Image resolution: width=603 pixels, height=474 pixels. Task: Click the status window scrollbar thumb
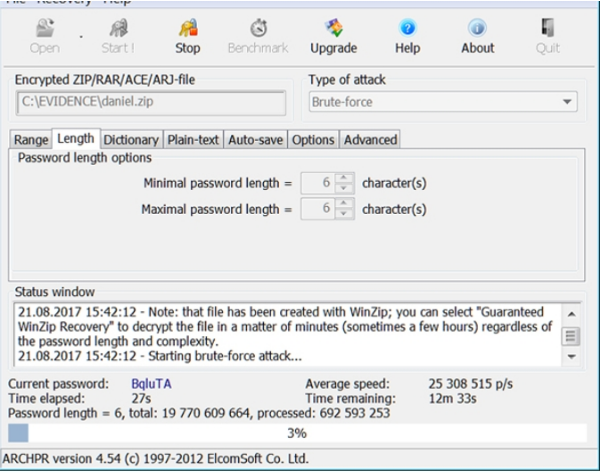pyautogui.click(x=571, y=336)
